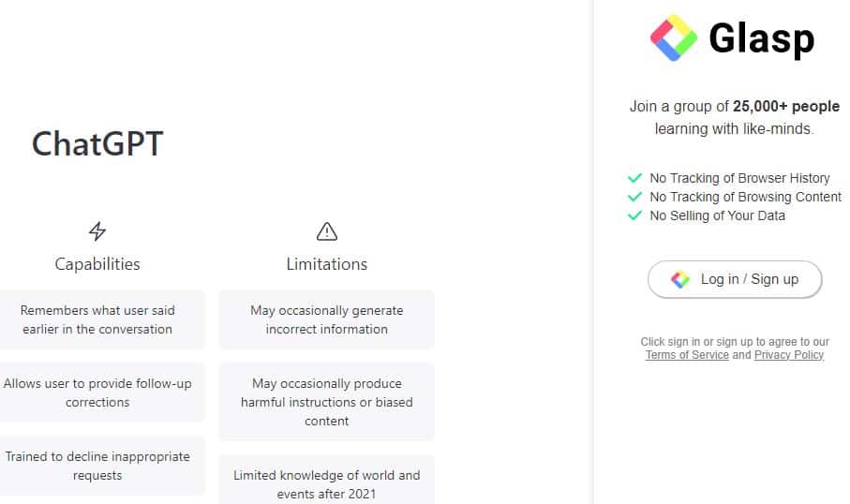Click checkmark beside No Tracking of Browser History
Image resolution: width=850 pixels, height=504 pixels.
pyautogui.click(x=634, y=178)
